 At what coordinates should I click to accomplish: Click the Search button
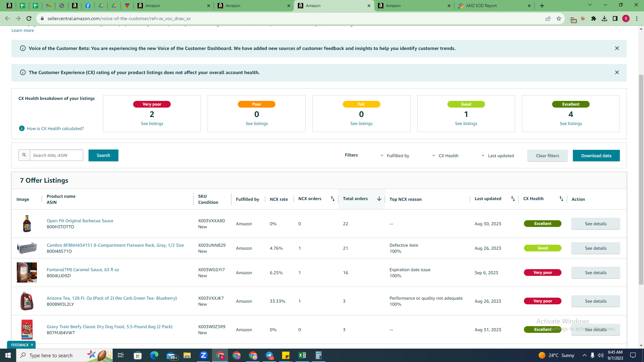[103, 155]
